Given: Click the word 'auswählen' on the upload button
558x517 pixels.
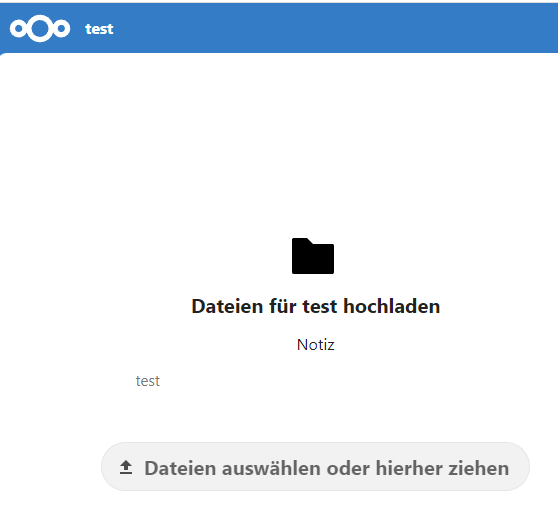Looking at the screenshot, I should point(271,468).
